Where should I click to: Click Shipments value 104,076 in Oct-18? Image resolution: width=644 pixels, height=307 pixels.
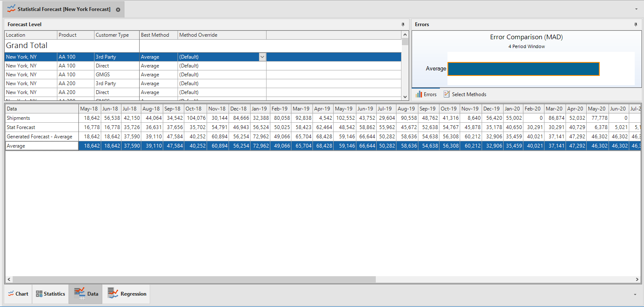195,118
